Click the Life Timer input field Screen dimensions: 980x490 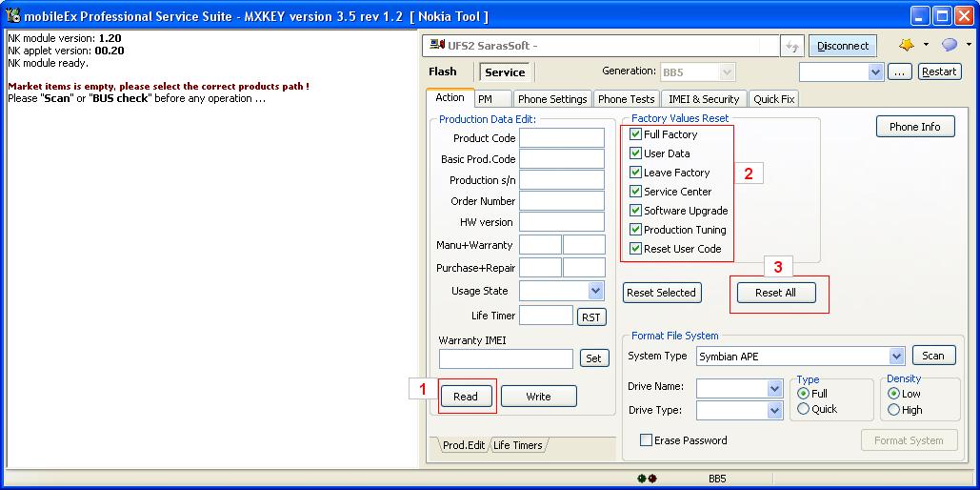[x=547, y=316]
